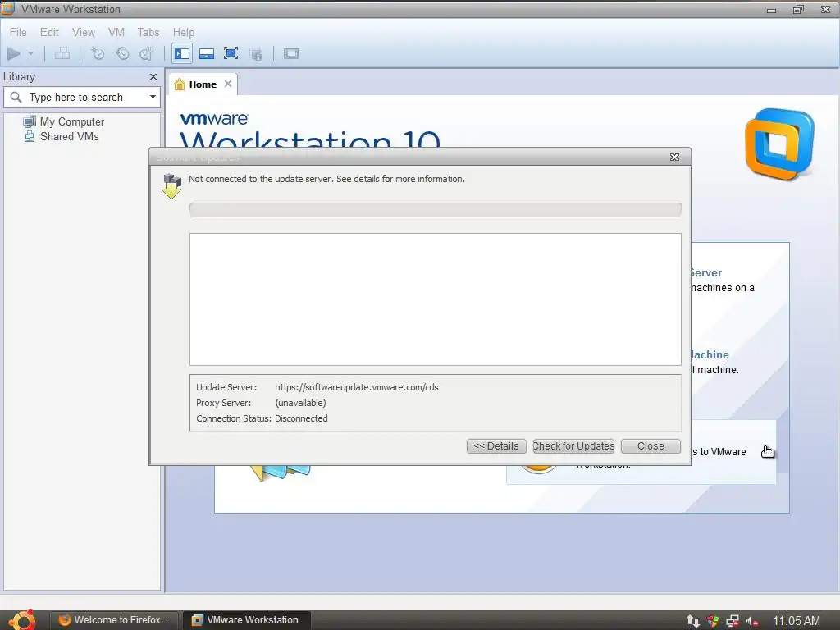Click the 11:05 AM clock
Viewport: 840px width, 630px height.
coord(796,621)
